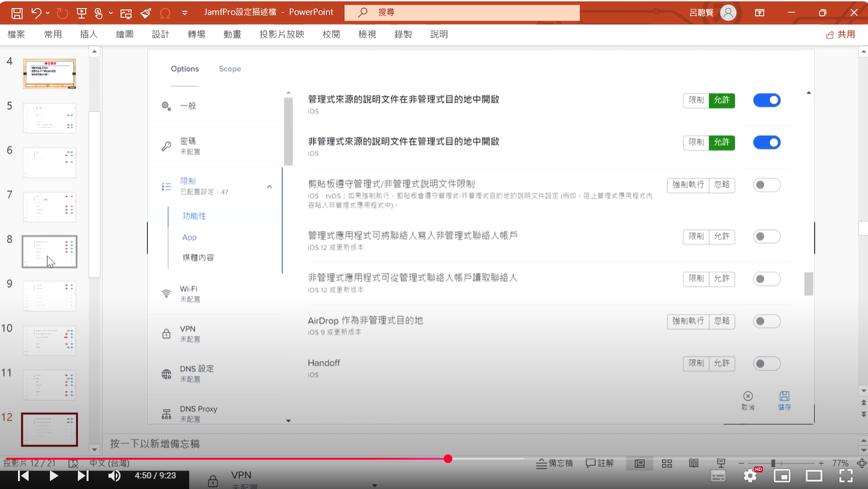Toggle off the first 管理式來源的說明文件 switch
The width and height of the screenshot is (868, 489).
pyautogui.click(x=767, y=100)
